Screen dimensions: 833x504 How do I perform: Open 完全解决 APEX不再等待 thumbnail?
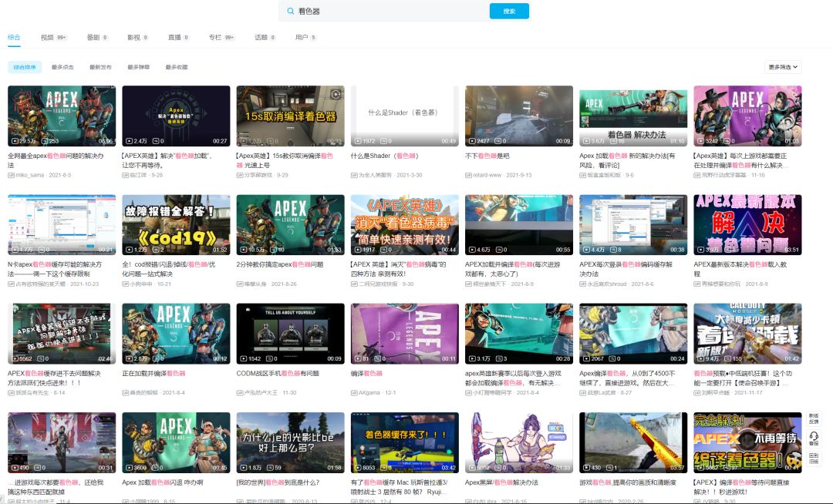pyautogui.click(x=747, y=442)
